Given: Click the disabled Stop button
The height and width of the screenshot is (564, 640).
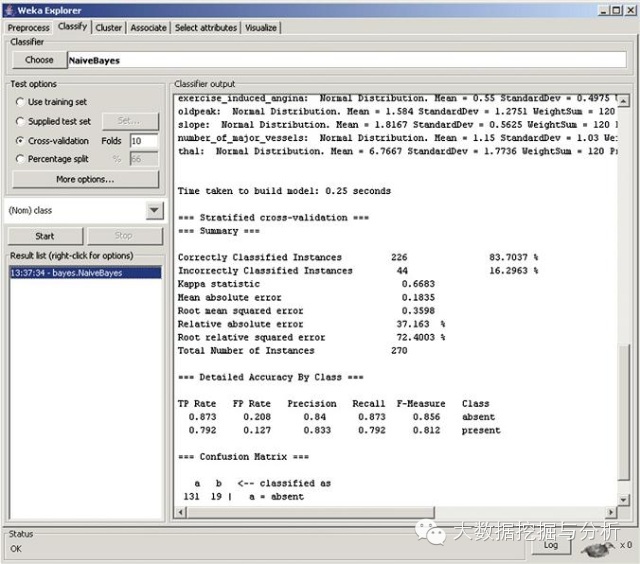Looking at the screenshot, I should click(124, 236).
